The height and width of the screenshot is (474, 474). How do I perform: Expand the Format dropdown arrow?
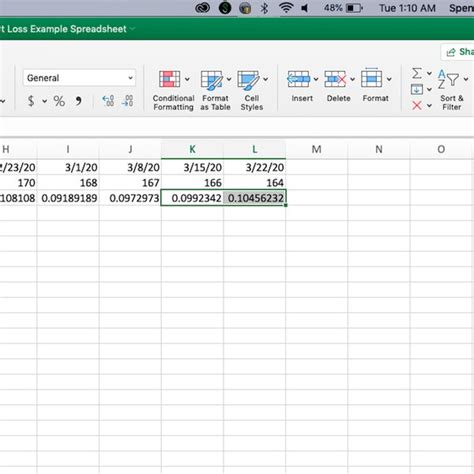point(389,79)
